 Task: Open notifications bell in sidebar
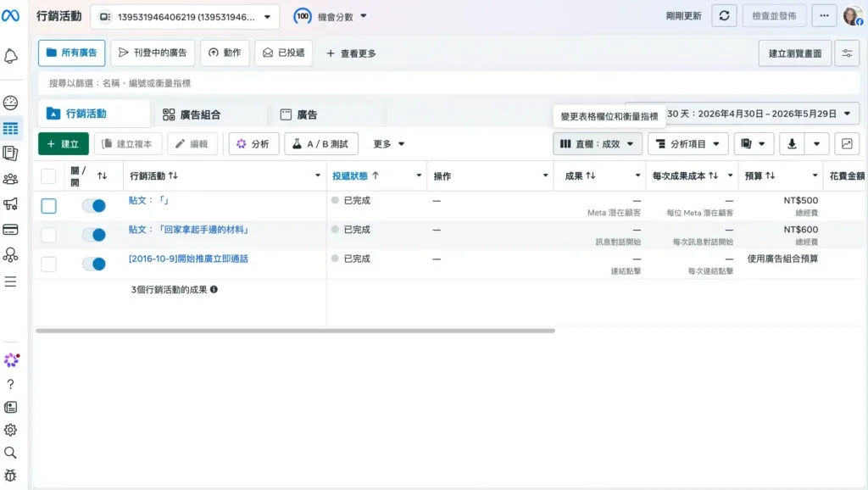coord(10,56)
